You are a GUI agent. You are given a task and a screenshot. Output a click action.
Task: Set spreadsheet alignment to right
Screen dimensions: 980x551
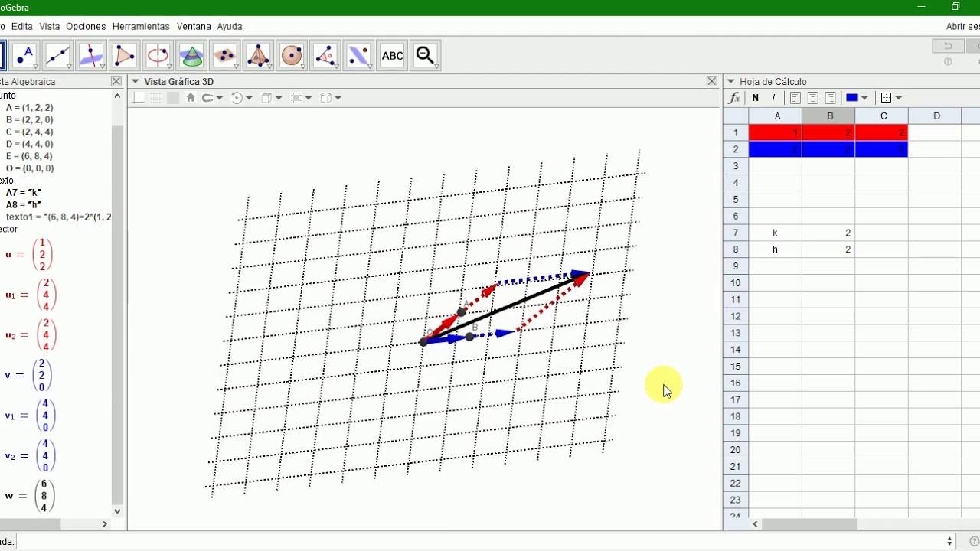coord(830,98)
